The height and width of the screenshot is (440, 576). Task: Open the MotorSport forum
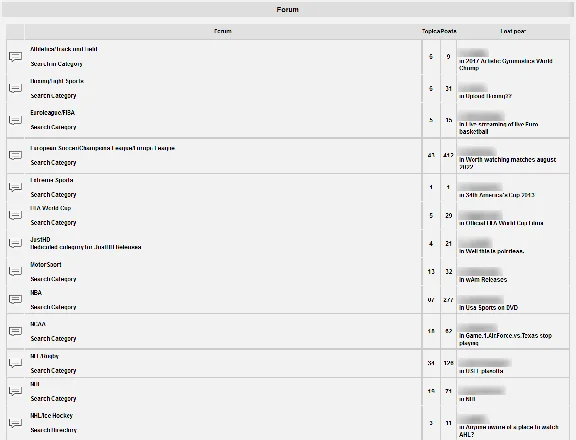click(46, 264)
